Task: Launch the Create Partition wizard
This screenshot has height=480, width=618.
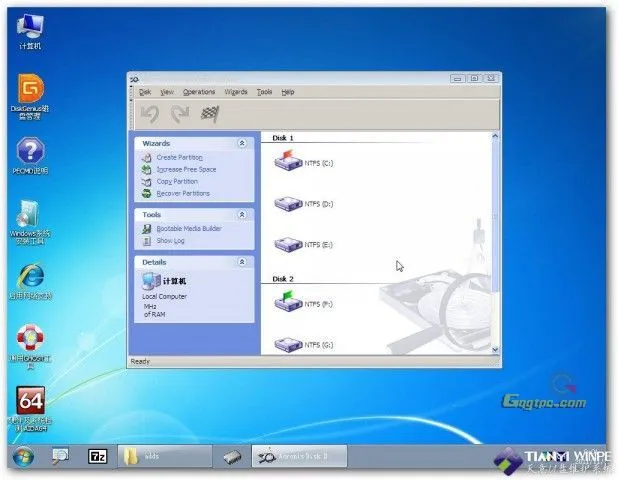Action: 179,157
